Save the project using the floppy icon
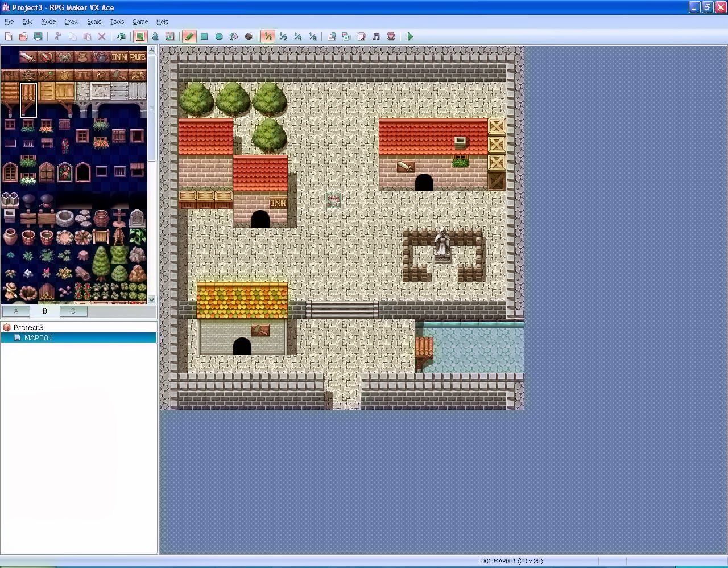The width and height of the screenshot is (728, 568). (38, 36)
